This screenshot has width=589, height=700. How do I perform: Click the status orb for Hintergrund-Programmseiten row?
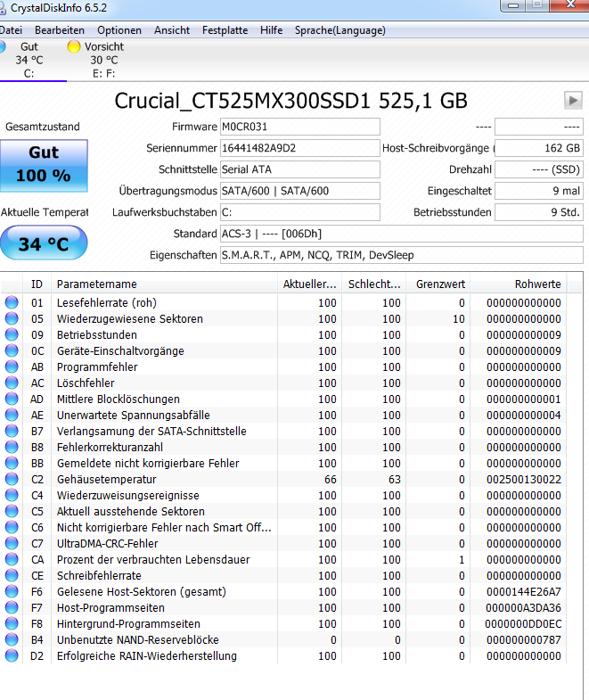[x=12, y=623]
